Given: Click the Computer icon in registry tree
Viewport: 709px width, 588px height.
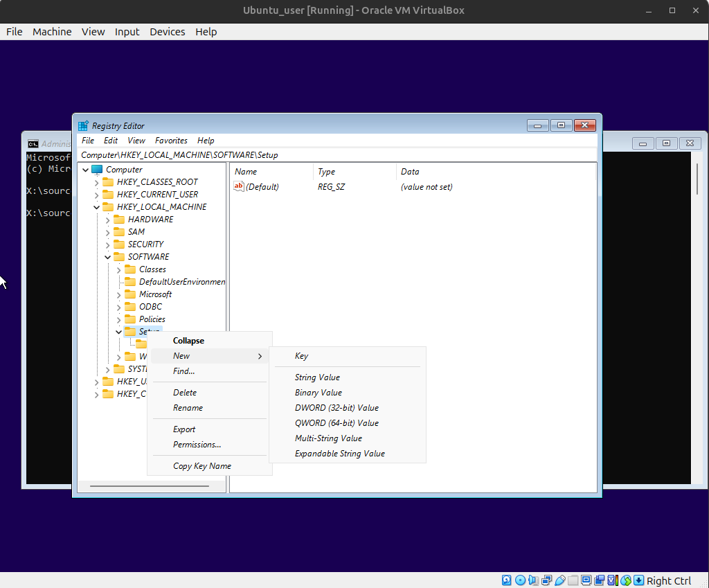Looking at the screenshot, I should (x=97, y=170).
